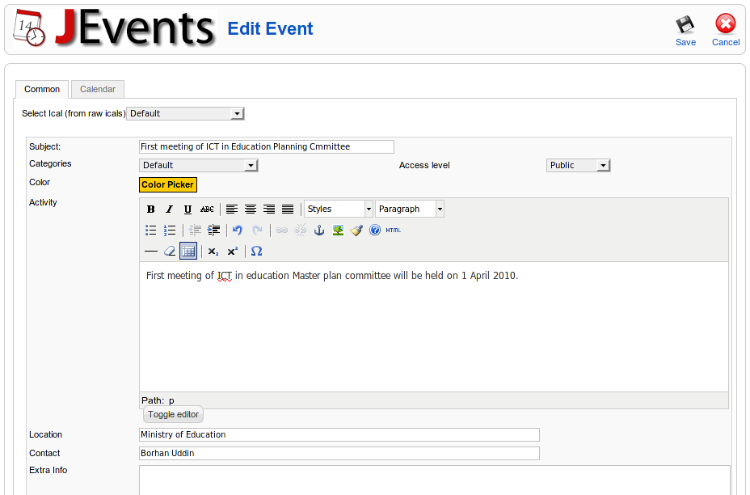Apply italic formatting in the editor

coord(169,209)
